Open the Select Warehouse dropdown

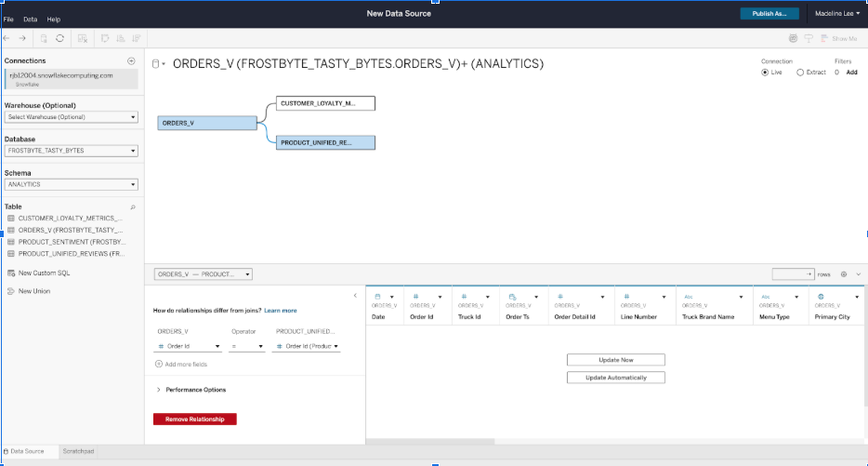click(x=71, y=117)
